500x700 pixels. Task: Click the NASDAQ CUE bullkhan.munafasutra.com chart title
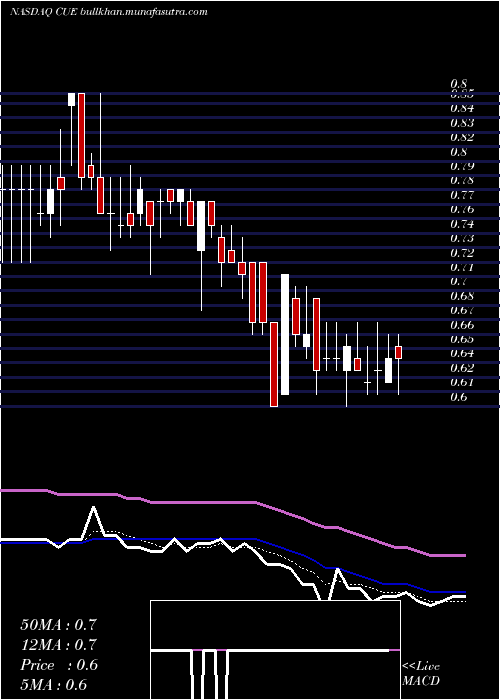tap(108, 12)
